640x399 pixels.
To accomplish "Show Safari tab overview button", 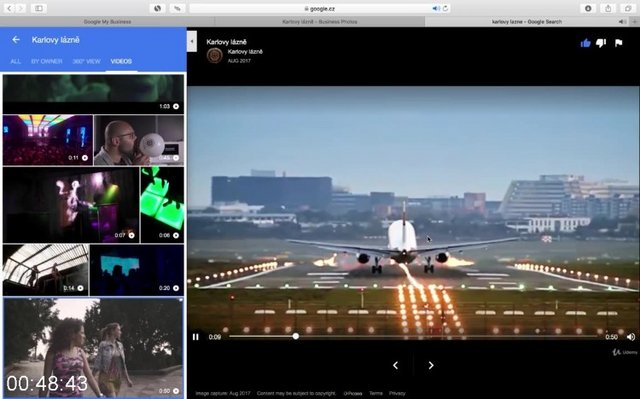I will point(628,8).
